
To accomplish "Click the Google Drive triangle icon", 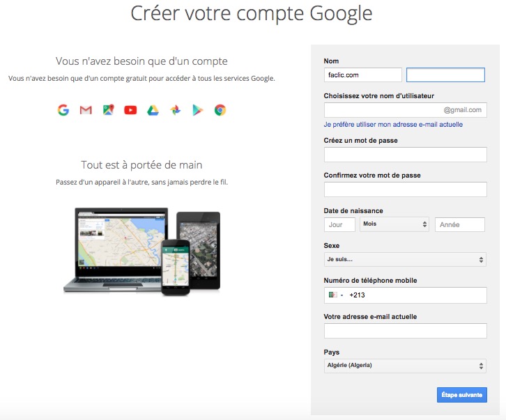I will click(153, 110).
